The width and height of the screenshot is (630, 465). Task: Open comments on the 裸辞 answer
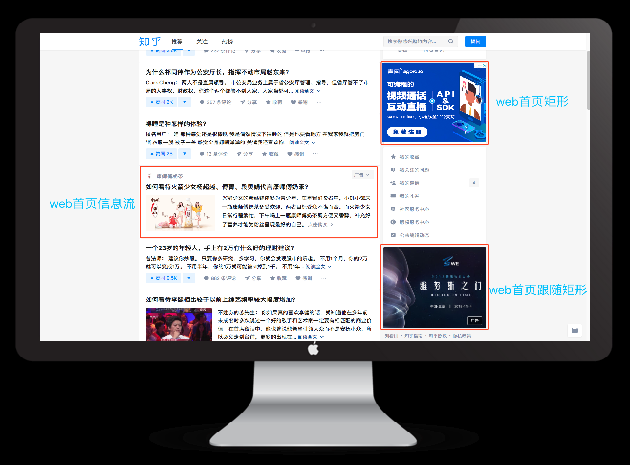click(x=213, y=154)
